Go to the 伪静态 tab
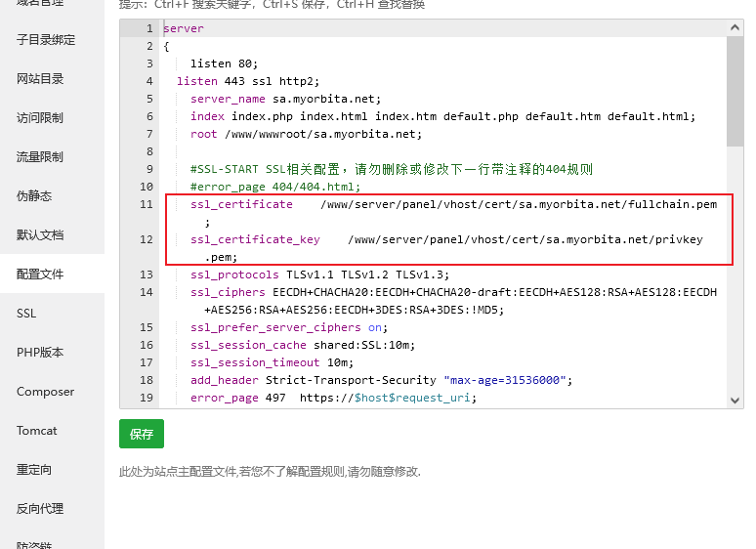Viewport: 756px width, 549px height. 34,196
